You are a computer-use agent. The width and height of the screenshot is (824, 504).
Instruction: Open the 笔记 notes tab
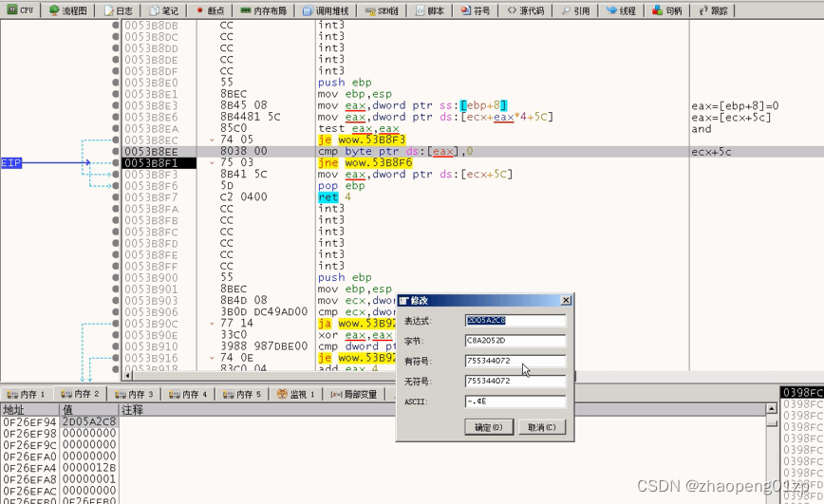(164, 10)
